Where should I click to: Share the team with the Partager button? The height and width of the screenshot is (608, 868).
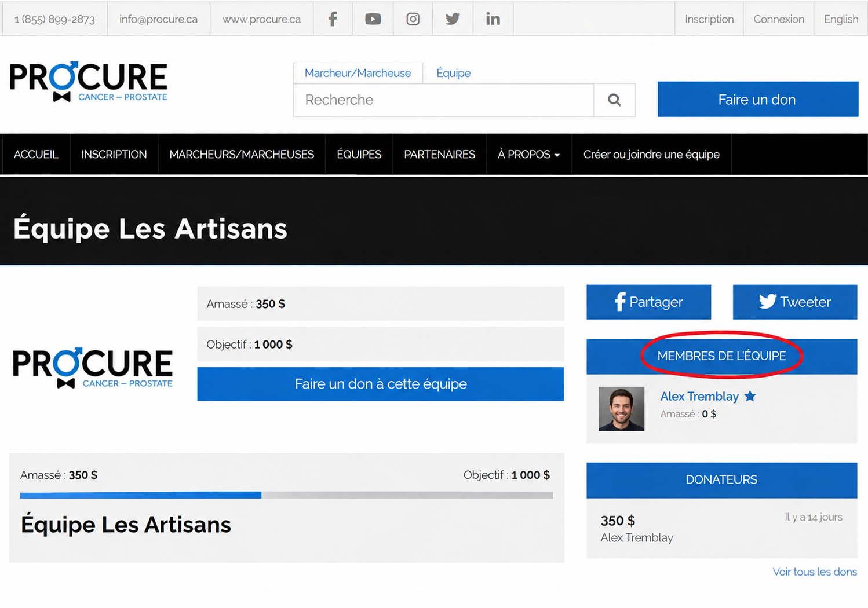pyautogui.click(x=648, y=302)
